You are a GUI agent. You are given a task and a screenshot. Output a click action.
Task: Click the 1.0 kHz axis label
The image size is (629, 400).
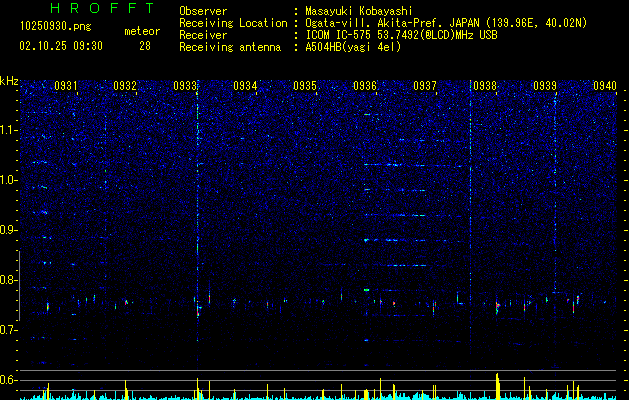click(9, 180)
